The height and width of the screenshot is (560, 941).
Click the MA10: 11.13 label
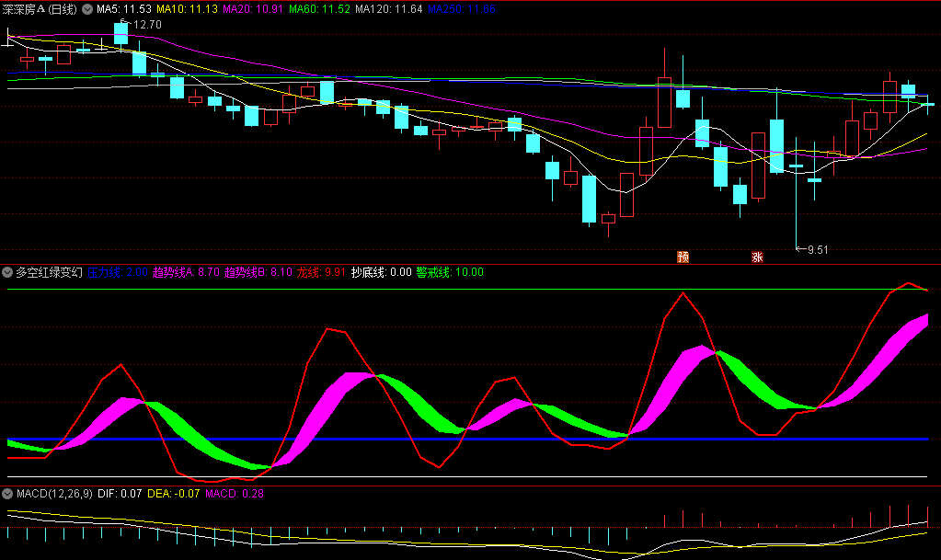188,9
